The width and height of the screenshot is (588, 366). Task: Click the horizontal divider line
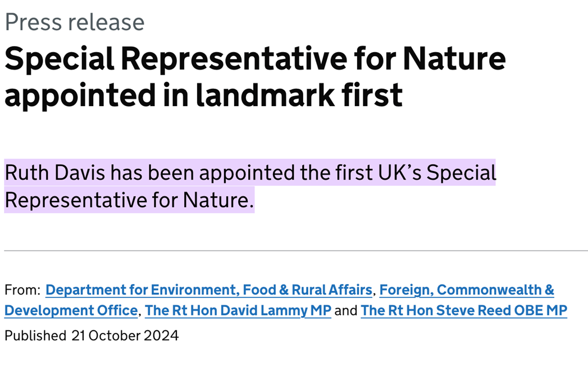point(296,250)
